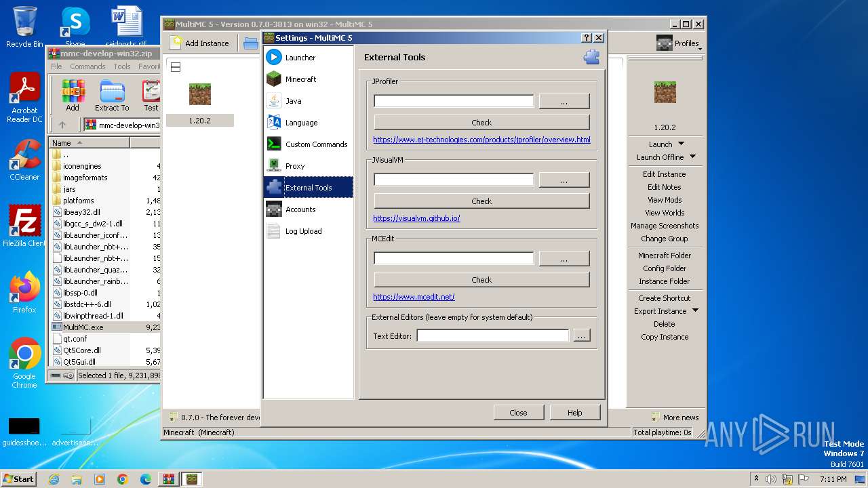Click Edit Notes in MultiMC
This screenshot has width=868, height=488.
[x=665, y=187]
